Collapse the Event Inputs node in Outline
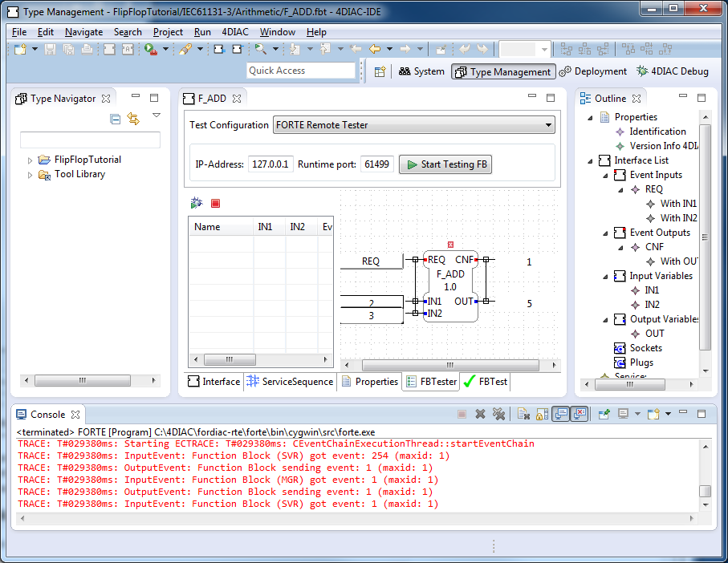Image resolution: width=728 pixels, height=563 pixels. tap(605, 176)
